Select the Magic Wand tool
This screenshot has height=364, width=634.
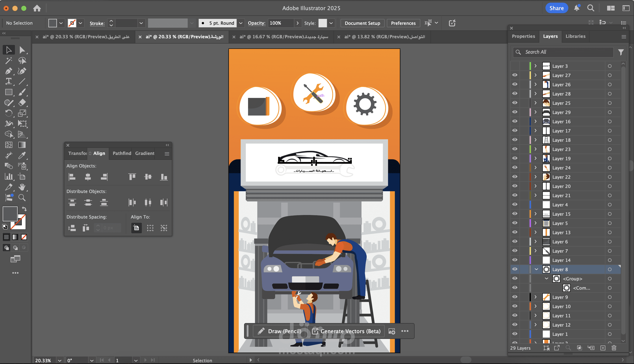point(9,61)
